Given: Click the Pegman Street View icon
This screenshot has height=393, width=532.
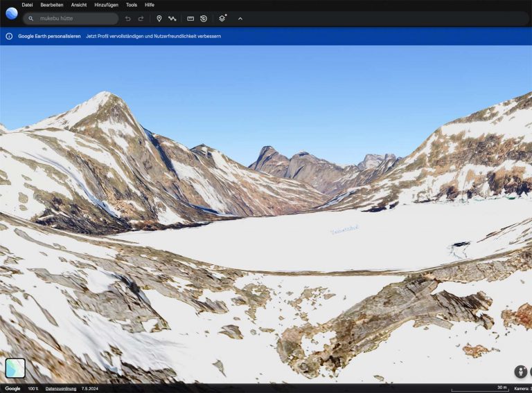Looking at the screenshot, I should (521, 372).
